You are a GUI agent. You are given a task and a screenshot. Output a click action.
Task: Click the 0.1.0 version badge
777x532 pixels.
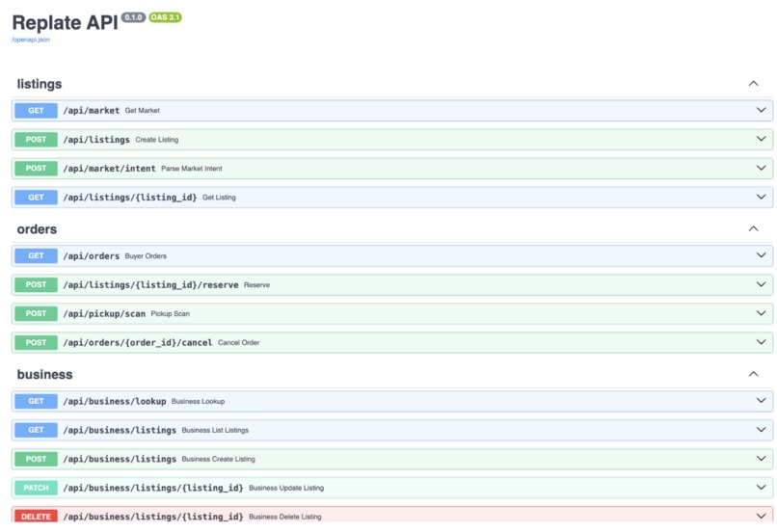[x=133, y=17]
